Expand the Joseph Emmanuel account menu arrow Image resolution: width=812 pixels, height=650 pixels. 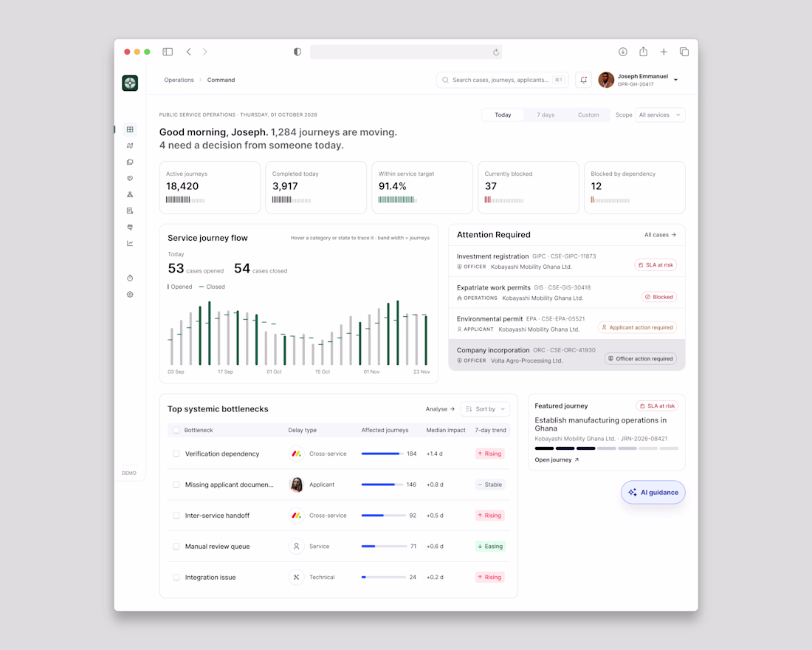675,80
